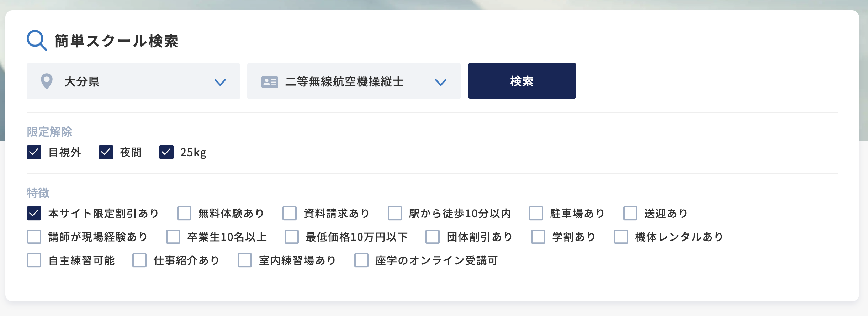Uncheck the 夜間 checkbox
868x316 pixels.
pyautogui.click(x=106, y=152)
